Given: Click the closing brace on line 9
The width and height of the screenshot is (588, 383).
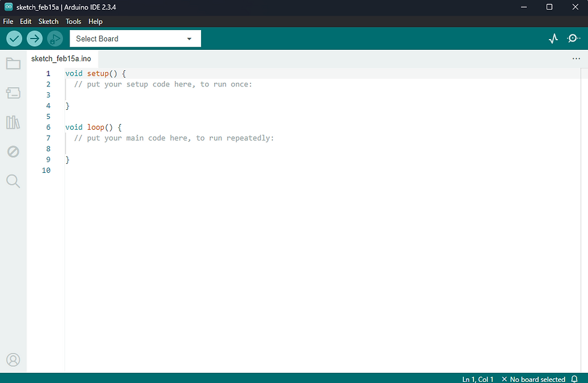Looking at the screenshot, I should 67,160.
